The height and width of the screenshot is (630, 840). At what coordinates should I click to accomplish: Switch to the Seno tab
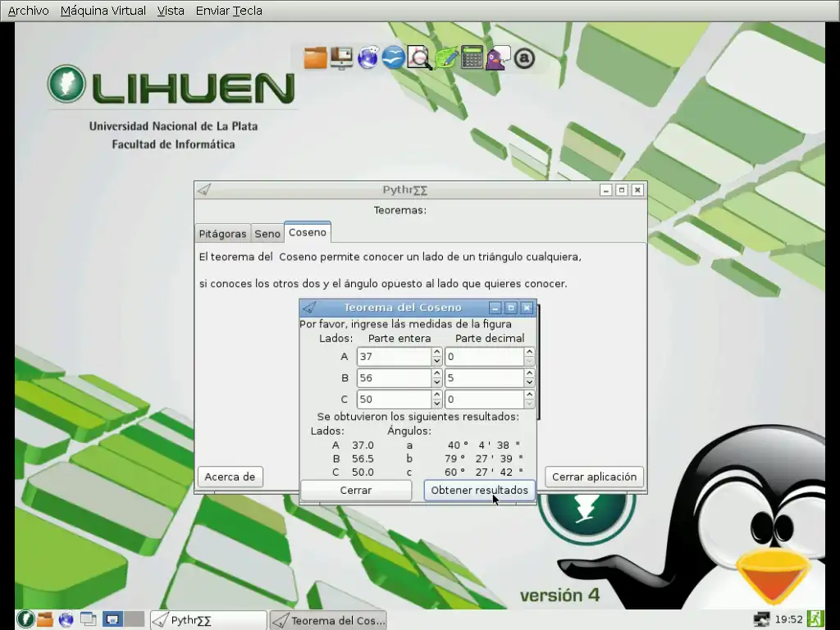(x=267, y=234)
